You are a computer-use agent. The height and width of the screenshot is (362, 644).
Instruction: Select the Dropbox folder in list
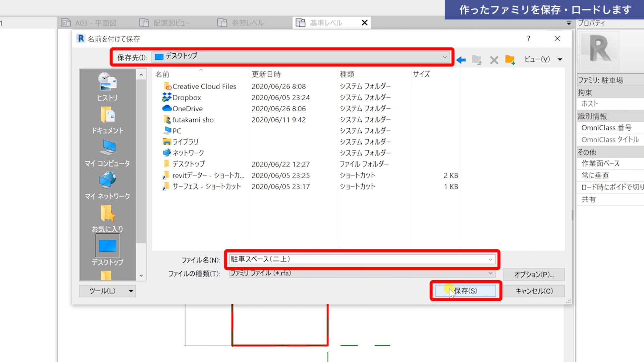(186, 98)
